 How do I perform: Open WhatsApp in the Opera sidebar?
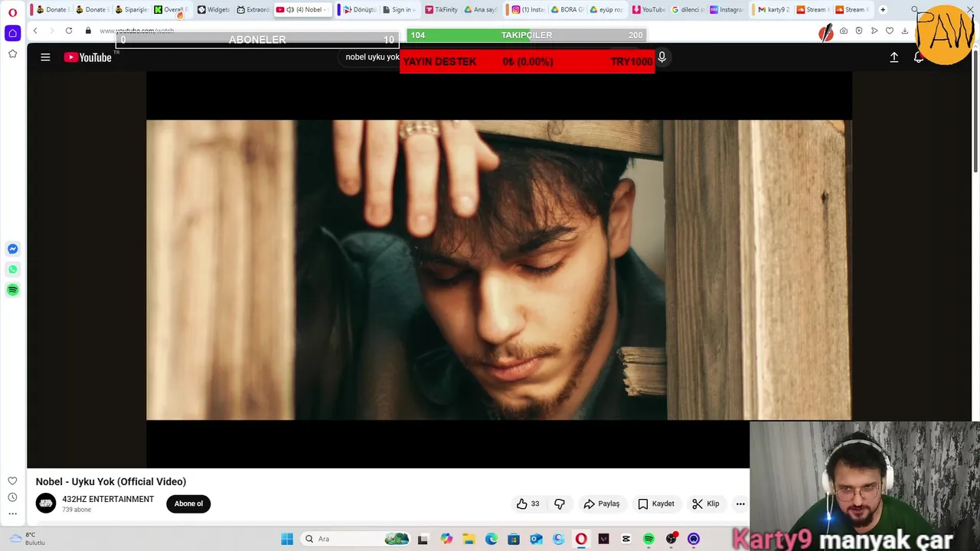point(12,269)
